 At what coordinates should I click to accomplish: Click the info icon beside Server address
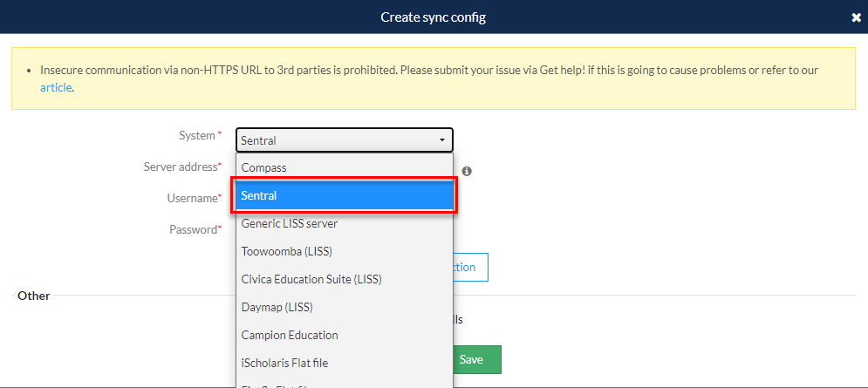[x=467, y=172]
